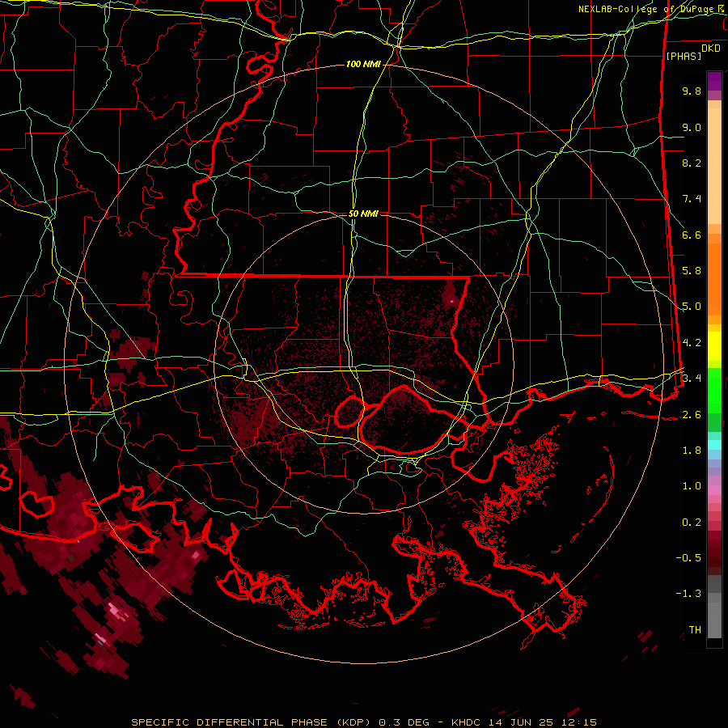Viewport: 728px width, 728px height.
Task: Click the 0.3 DEG elevation angle text
Action: pos(403,722)
